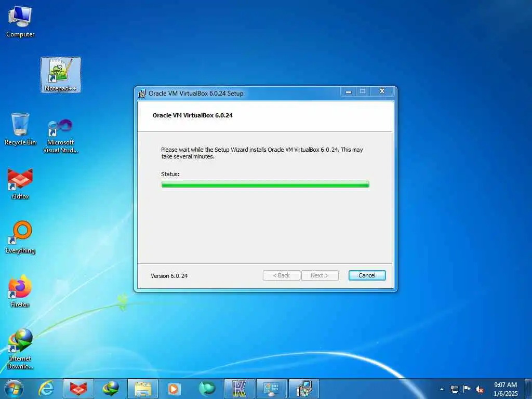
Task: Select the Everything search shortcut
Action: (x=20, y=237)
